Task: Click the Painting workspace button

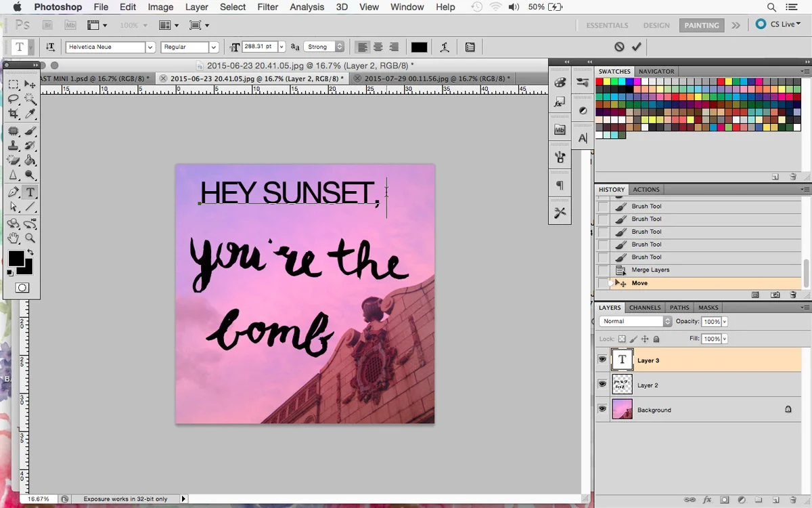Action: point(701,25)
